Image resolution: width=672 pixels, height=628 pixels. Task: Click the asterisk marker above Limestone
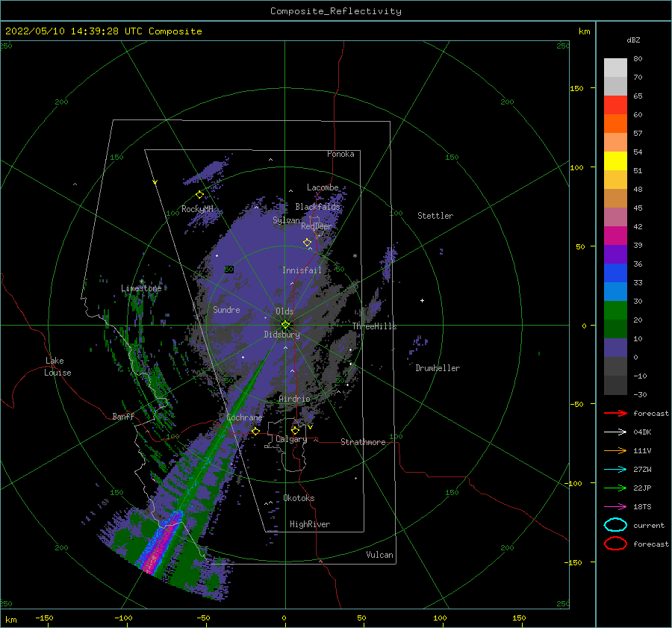[141, 282]
